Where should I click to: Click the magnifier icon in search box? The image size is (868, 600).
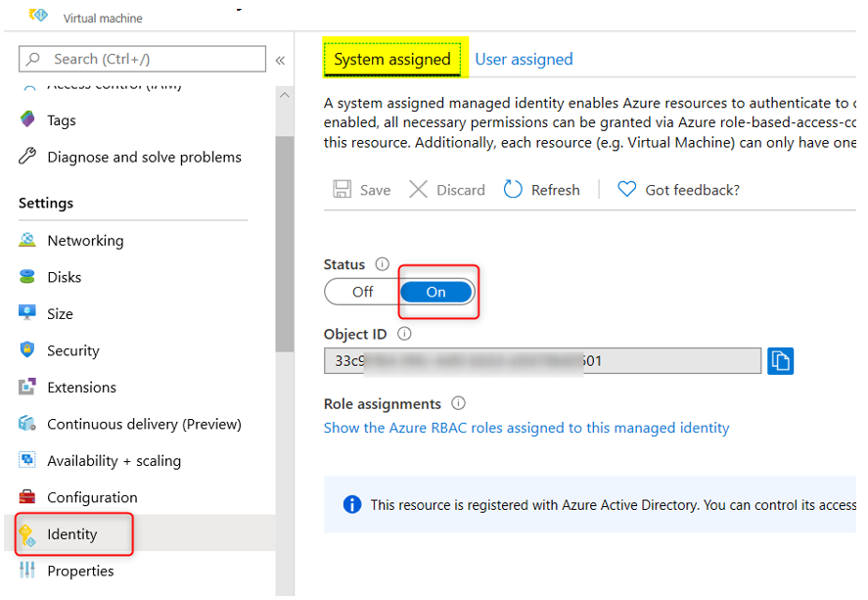coord(33,59)
